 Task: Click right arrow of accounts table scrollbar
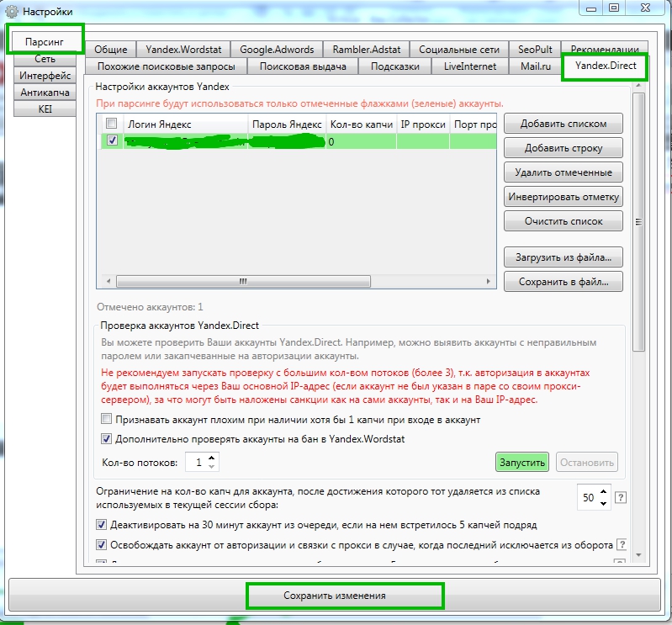point(488,281)
